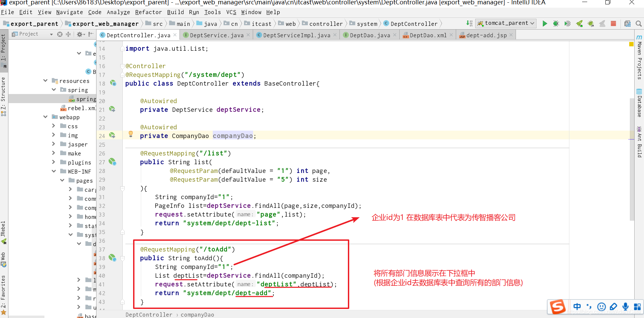Fold the toAdd method at line 38
Viewport: 644px width, 318px height.
[123, 258]
